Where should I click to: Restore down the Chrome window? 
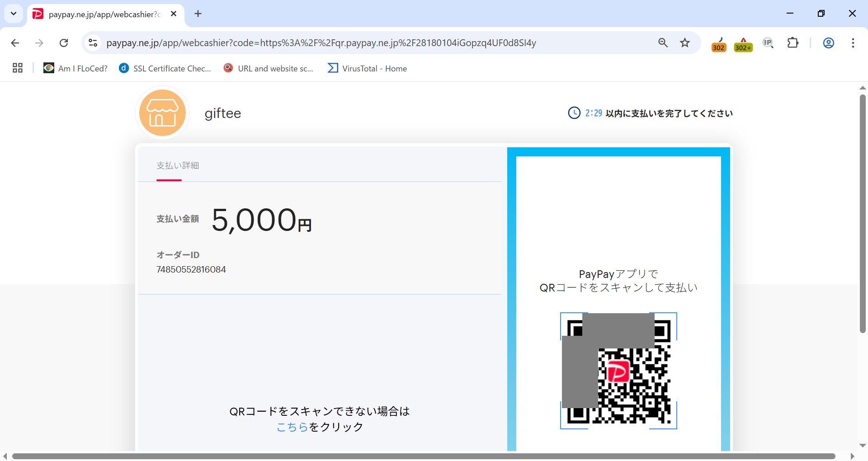pos(821,14)
